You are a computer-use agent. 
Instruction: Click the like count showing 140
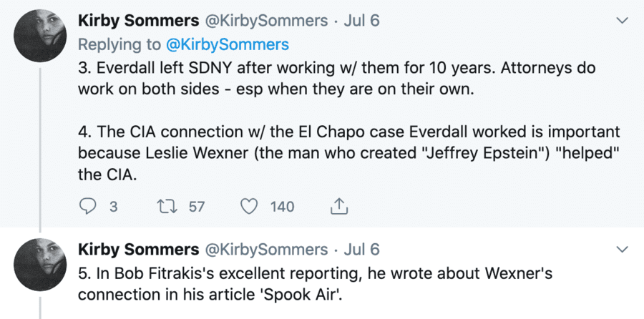point(282,207)
